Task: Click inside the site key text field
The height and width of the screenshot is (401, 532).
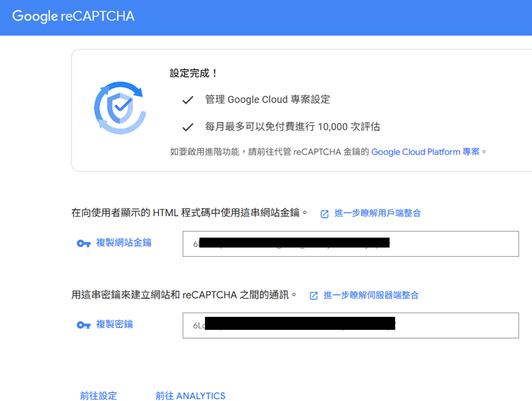Action: [x=452, y=244]
